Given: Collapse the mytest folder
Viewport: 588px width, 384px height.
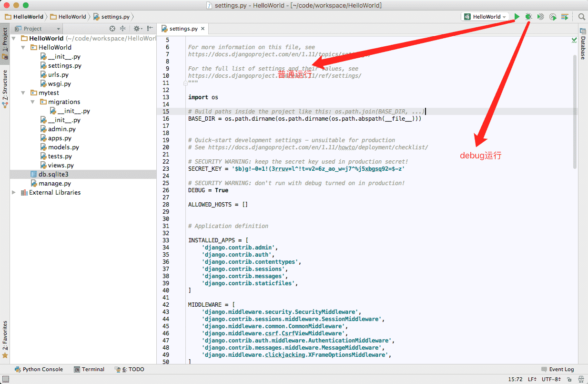Looking at the screenshot, I should pyautogui.click(x=23, y=93).
